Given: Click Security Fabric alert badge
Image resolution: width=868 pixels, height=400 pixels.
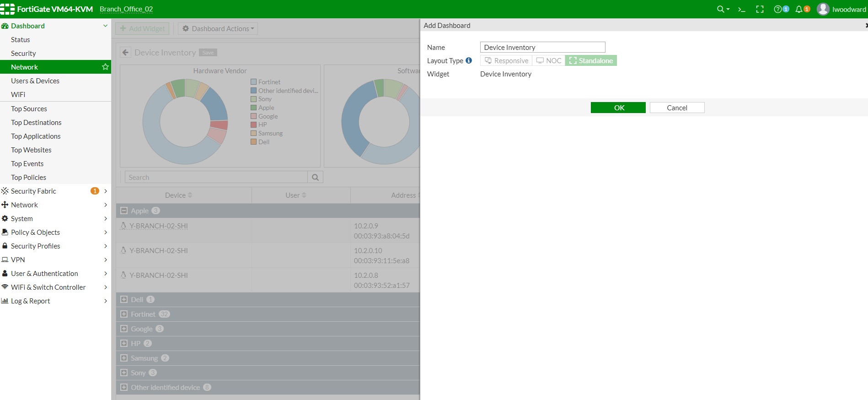Looking at the screenshot, I should pos(95,191).
